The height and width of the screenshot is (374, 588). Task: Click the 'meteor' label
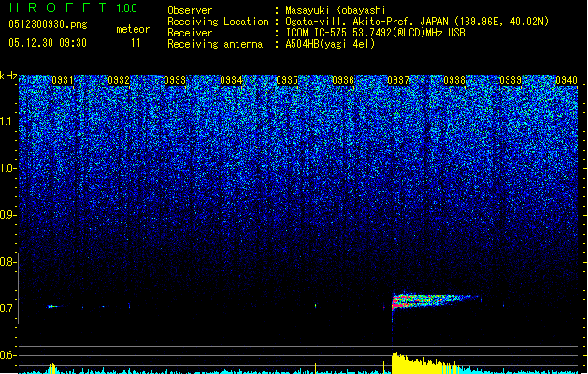tap(133, 29)
